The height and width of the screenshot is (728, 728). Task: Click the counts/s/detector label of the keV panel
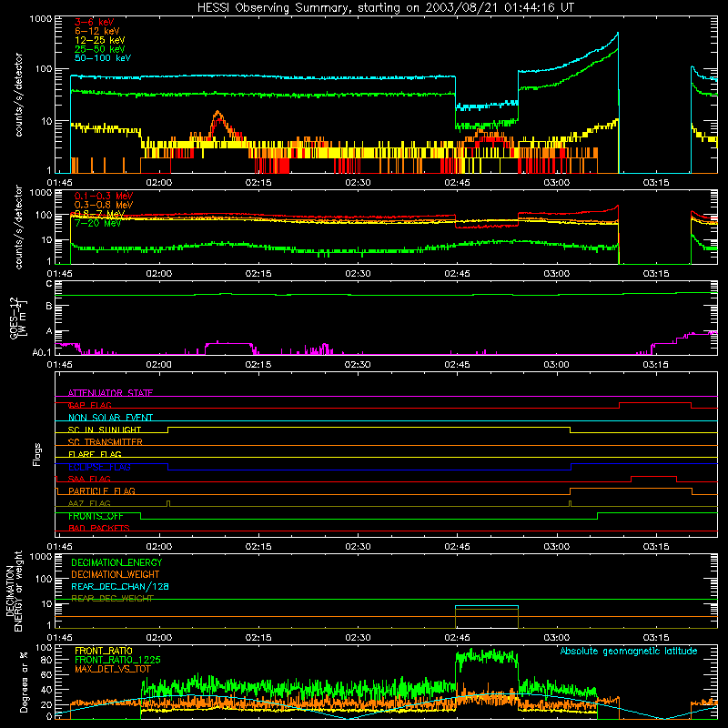pos(18,95)
